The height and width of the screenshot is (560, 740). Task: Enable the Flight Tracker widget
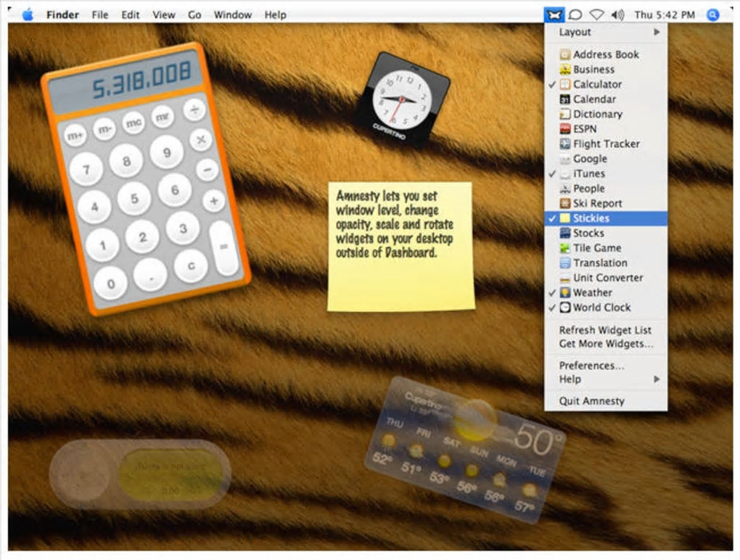click(x=606, y=144)
